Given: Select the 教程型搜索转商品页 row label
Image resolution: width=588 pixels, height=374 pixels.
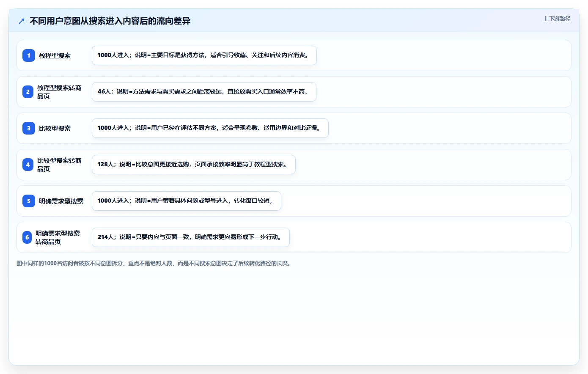Looking at the screenshot, I should (59, 92).
